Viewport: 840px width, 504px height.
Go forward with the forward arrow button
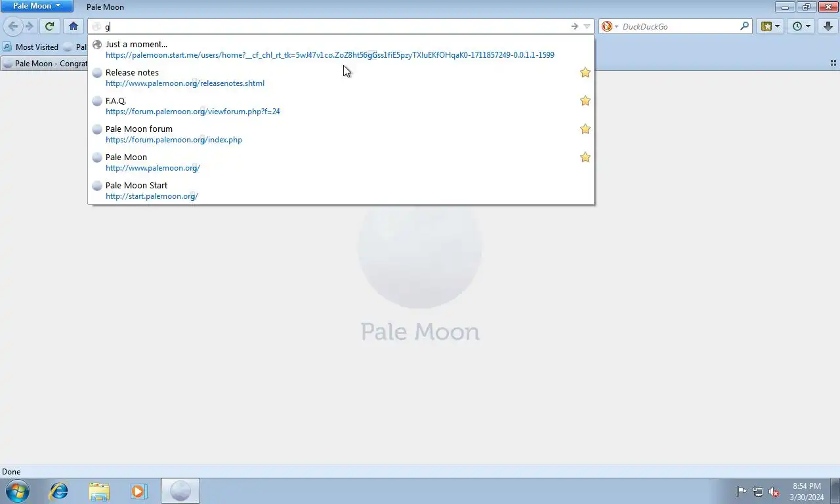tap(30, 26)
